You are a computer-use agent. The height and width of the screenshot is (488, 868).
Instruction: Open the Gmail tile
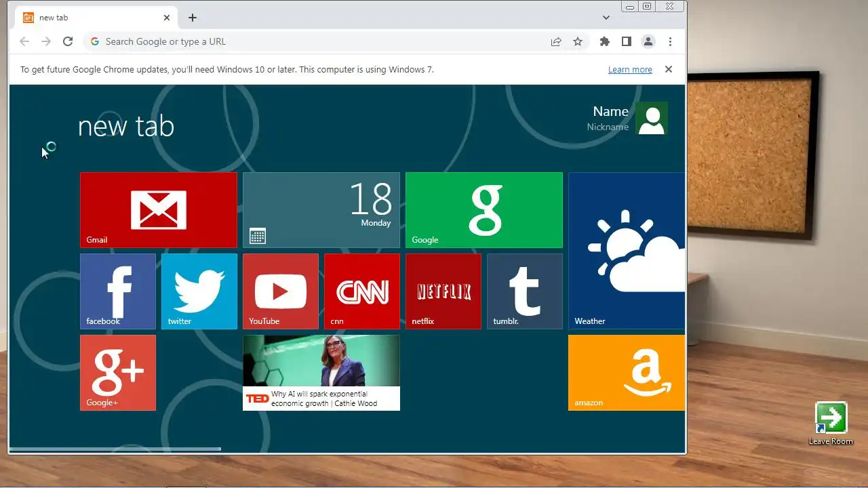(159, 210)
